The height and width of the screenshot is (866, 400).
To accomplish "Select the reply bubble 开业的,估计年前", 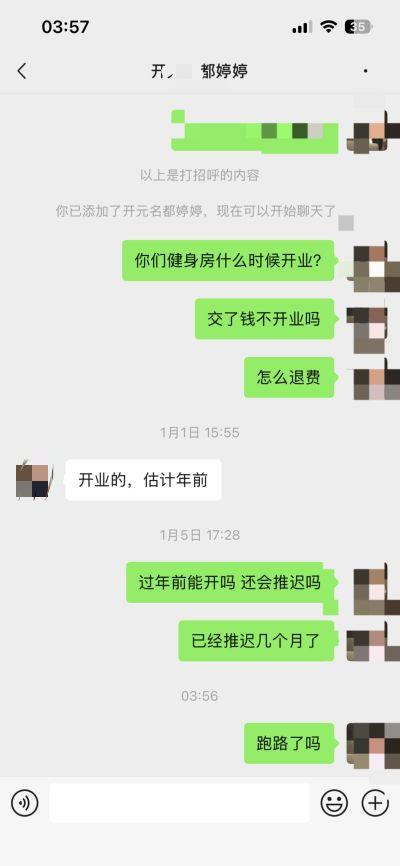I will 143,480.
